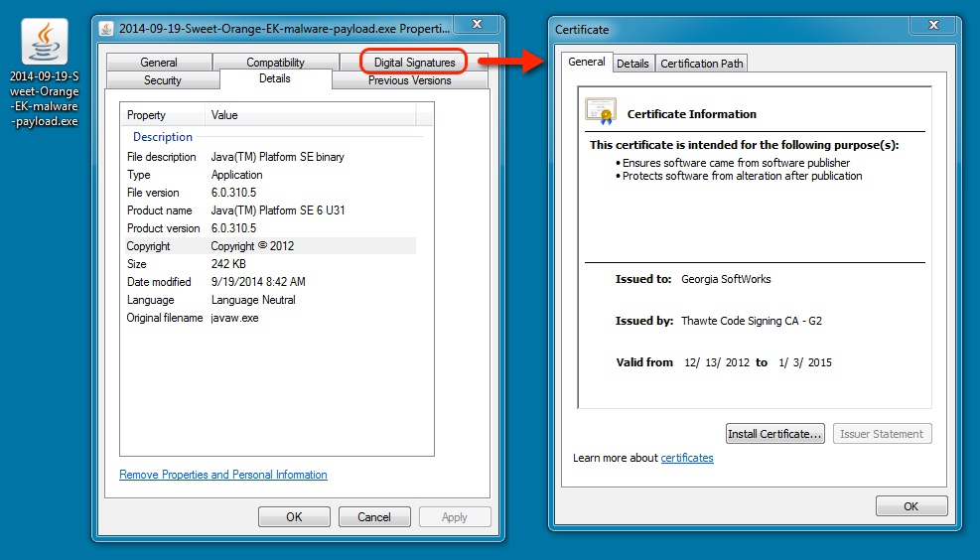The width and height of the screenshot is (980, 560).
Task: Click the certificate seal icon beside Certificate Information
Action: click(601, 111)
